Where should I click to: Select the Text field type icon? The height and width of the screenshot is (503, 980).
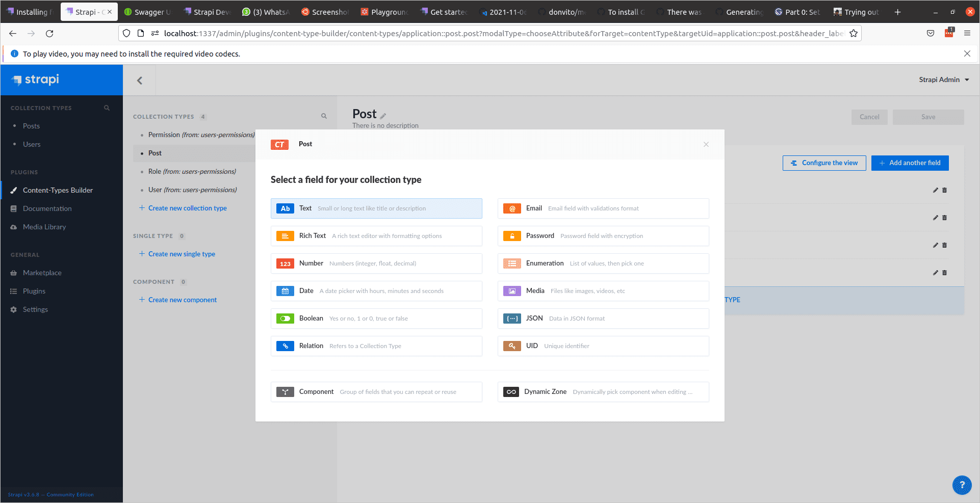pyautogui.click(x=285, y=208)
